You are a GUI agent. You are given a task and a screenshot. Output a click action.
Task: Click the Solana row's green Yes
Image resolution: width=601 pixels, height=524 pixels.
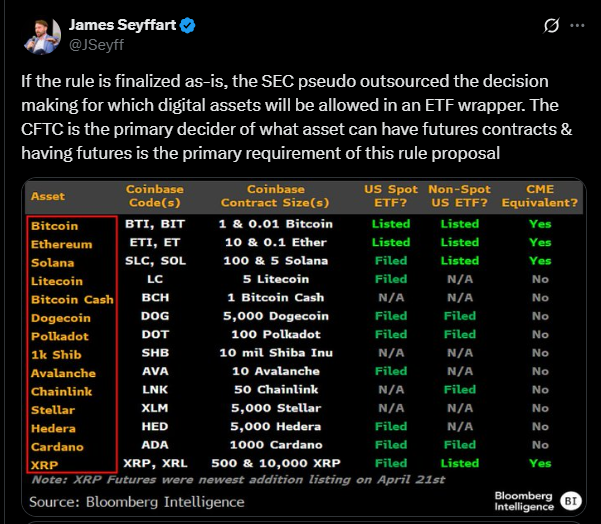(540, 261)
